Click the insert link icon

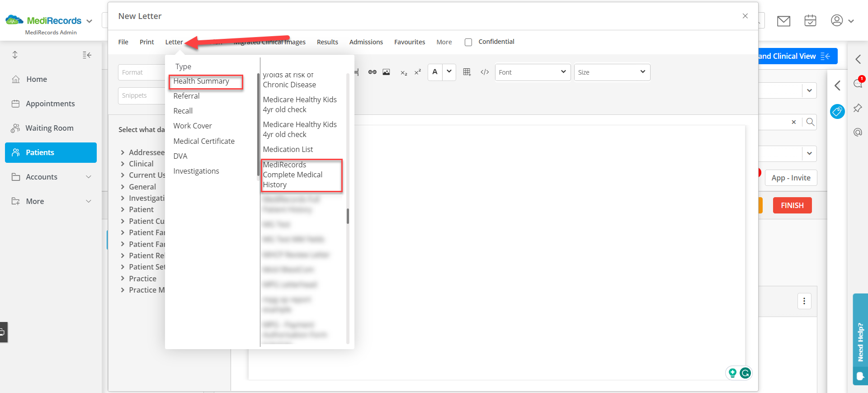click(372, 72)
